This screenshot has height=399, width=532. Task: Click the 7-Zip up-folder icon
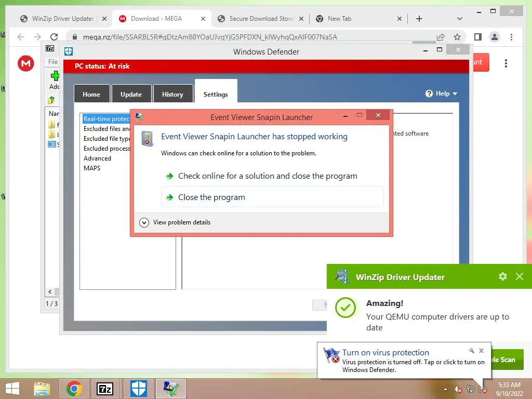[x=51, y=100]
